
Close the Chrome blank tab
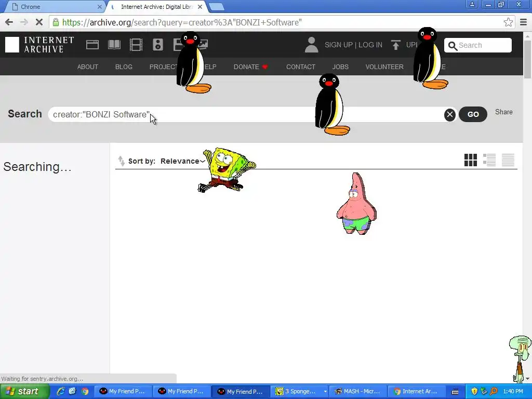pos(99,7)
